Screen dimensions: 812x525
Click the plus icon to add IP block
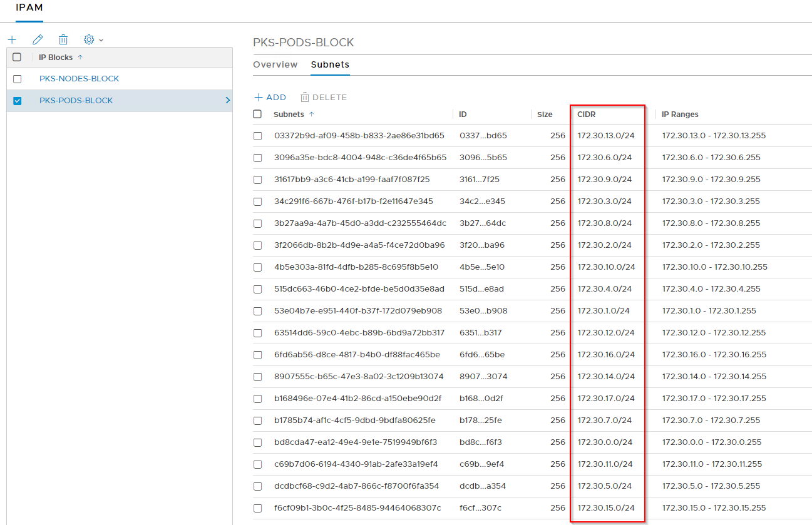click(12, 39)
